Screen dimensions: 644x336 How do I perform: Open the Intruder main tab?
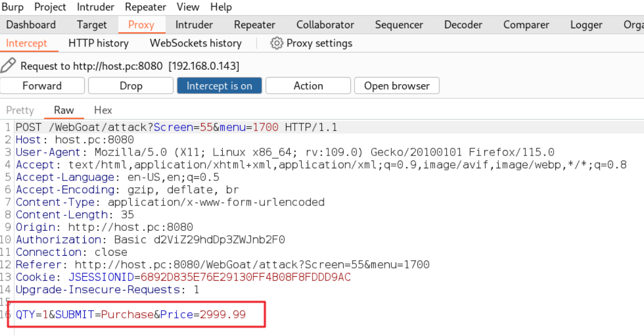tap(194, 24)
